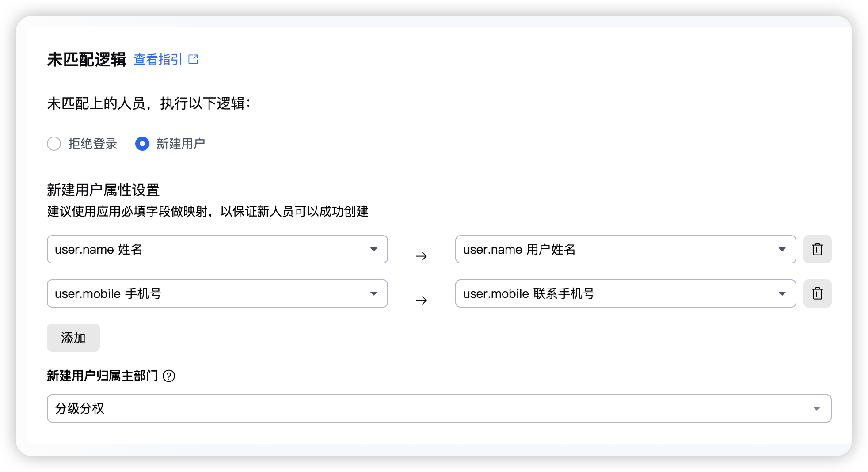Click the caret arrow of user.name 姓名 field
This screenshot has width=868, height=472.
click(x=374, y=250)
